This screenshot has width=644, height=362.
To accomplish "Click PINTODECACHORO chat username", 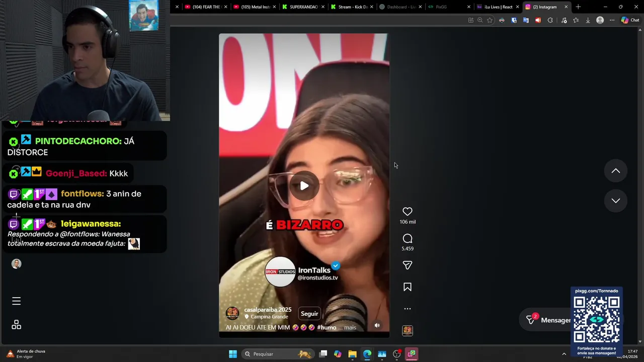I will (x=78, y=141).
